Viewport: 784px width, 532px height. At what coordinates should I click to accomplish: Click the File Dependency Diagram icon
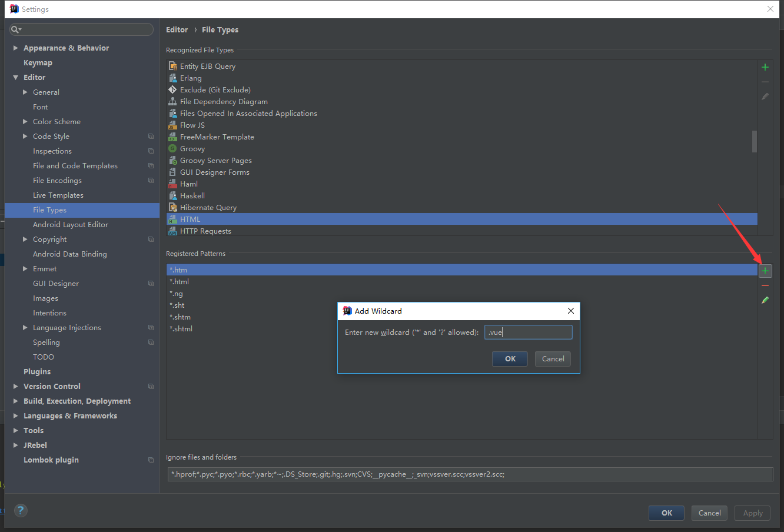point(172,101)
